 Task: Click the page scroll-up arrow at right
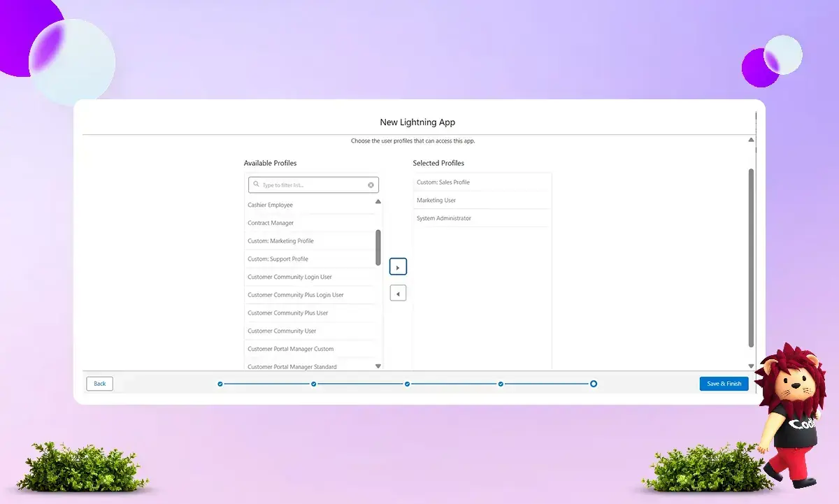(x=751, y=140)
